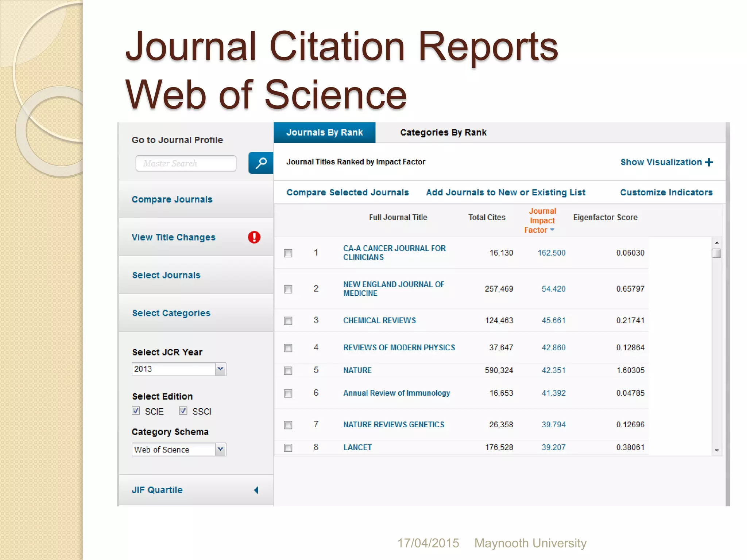747x560 pixels.
Task: Open Chemical Reviews journal link
Action: click(x=379, y=320)
